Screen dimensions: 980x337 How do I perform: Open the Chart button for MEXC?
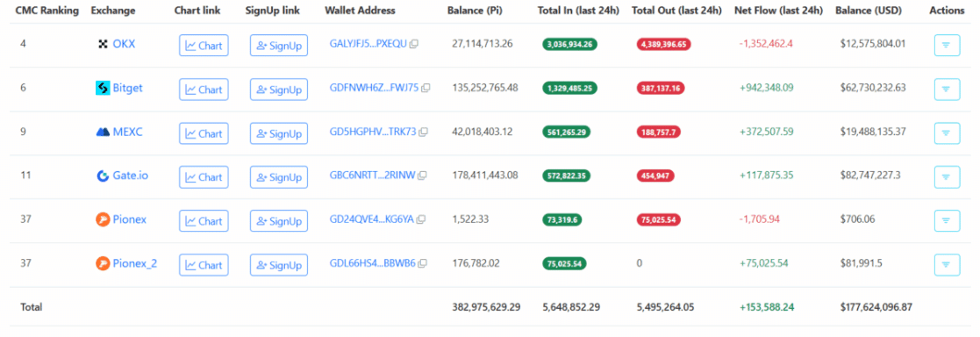[204, 133]
